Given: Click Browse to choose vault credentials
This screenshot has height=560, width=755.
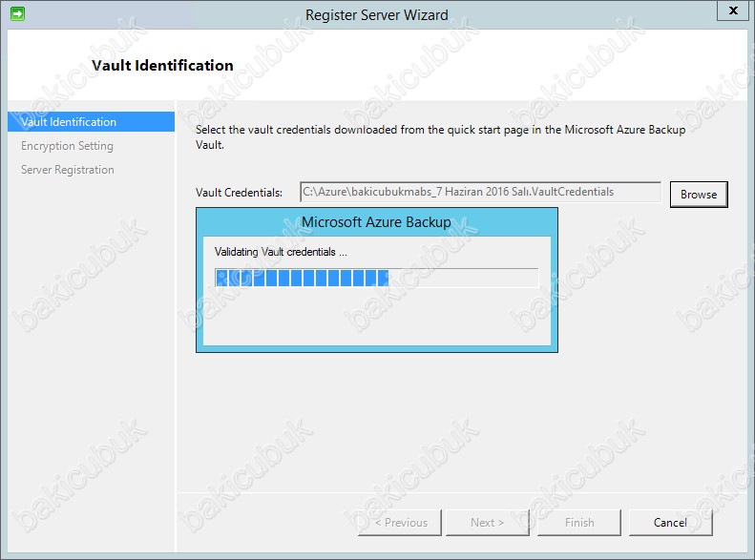Looking at the screenshot, I should click(699, 195).
